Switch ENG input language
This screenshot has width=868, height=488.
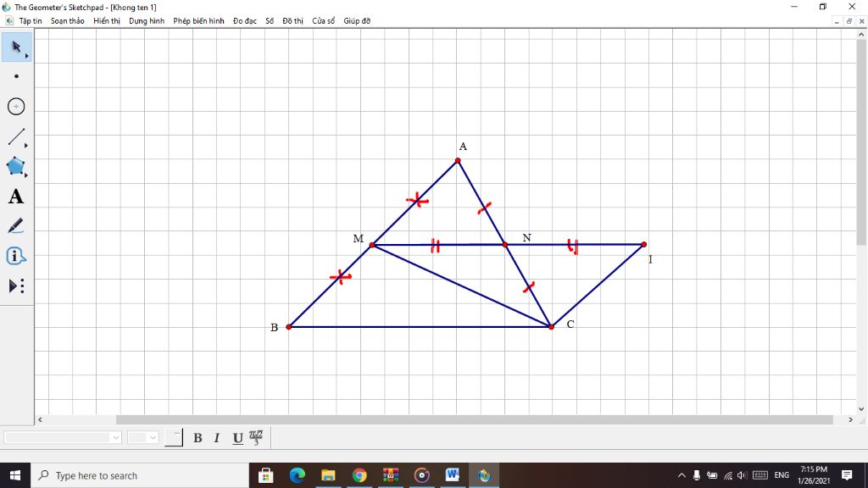[x=782, y=475]
